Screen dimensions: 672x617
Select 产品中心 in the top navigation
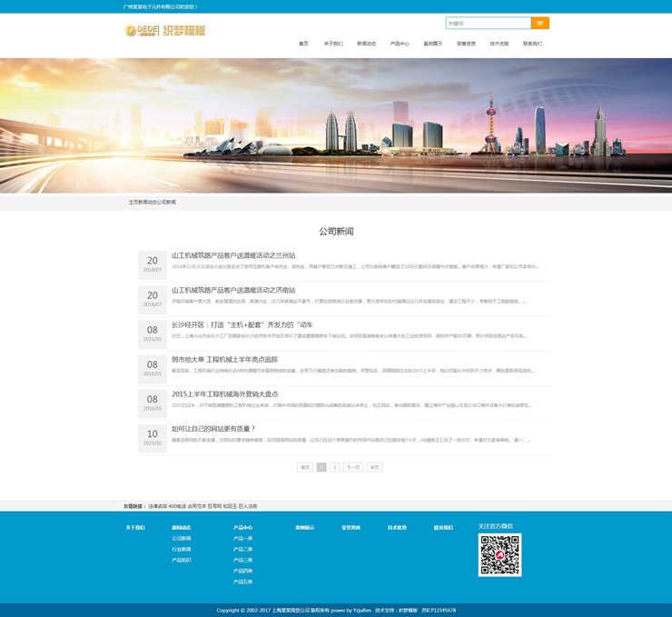coord(400,44)
